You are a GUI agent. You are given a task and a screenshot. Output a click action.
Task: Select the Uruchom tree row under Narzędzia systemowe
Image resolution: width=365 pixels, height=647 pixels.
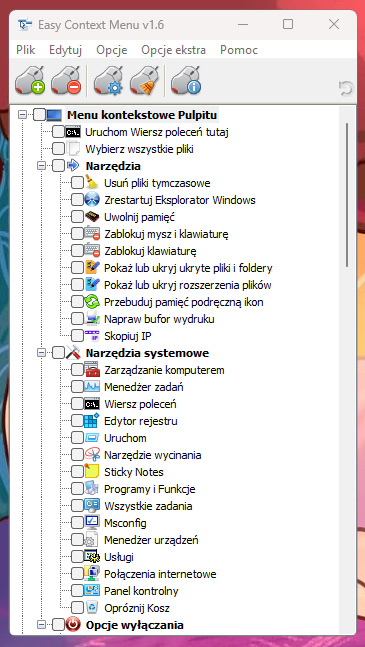click(125, 438)
